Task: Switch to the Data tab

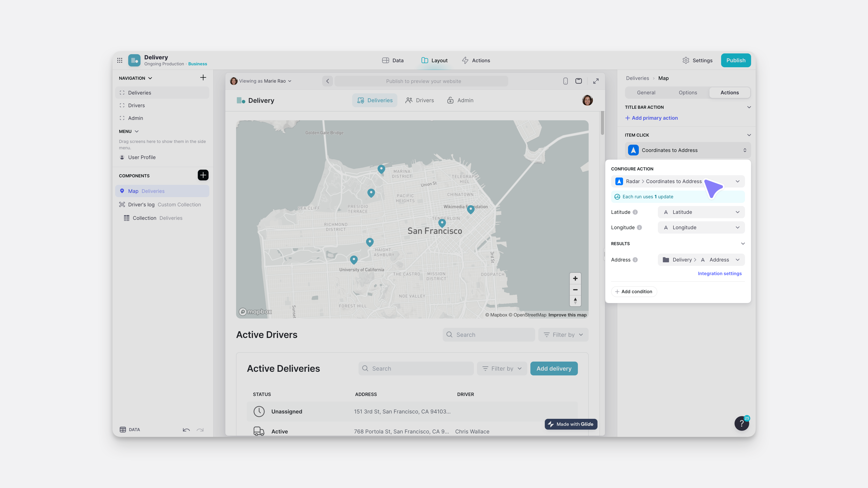Action: pyautogui.click(x=393, y=60)
